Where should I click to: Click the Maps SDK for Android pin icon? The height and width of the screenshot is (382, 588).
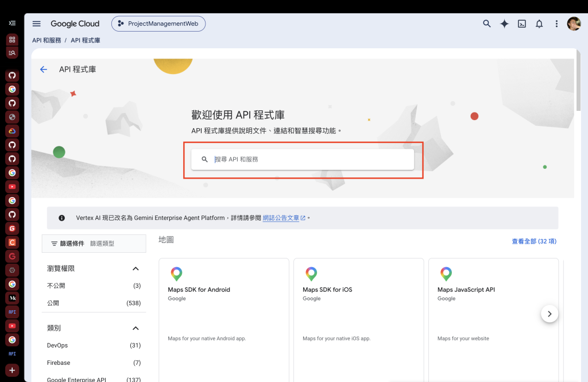tap(176, 274)
